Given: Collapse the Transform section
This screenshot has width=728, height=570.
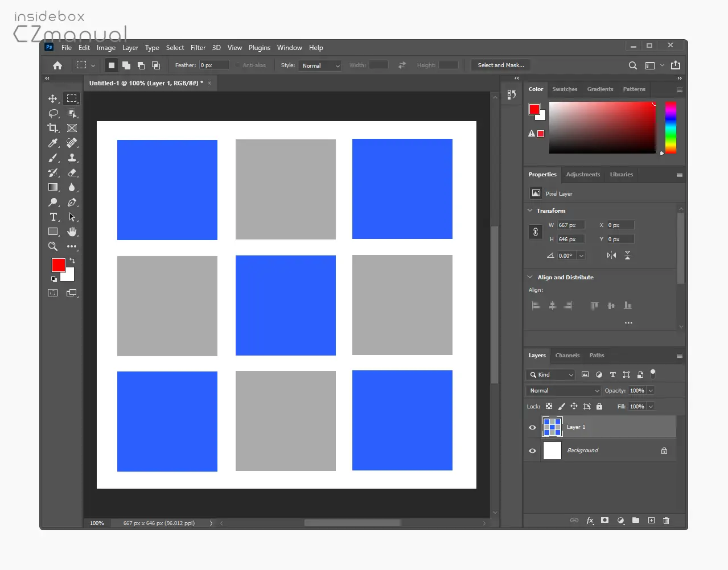Looking at the screenshot, I should (x=530, y=210).
